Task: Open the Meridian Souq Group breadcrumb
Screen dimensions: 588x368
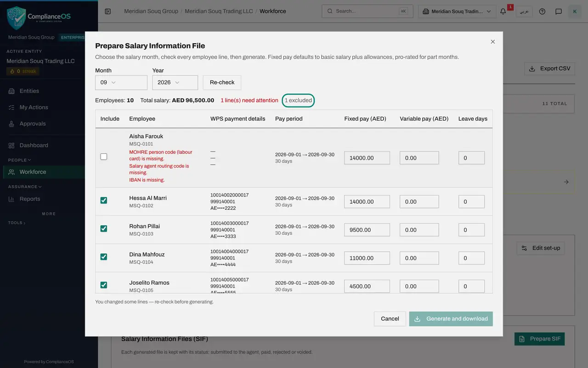Action: 151,11
